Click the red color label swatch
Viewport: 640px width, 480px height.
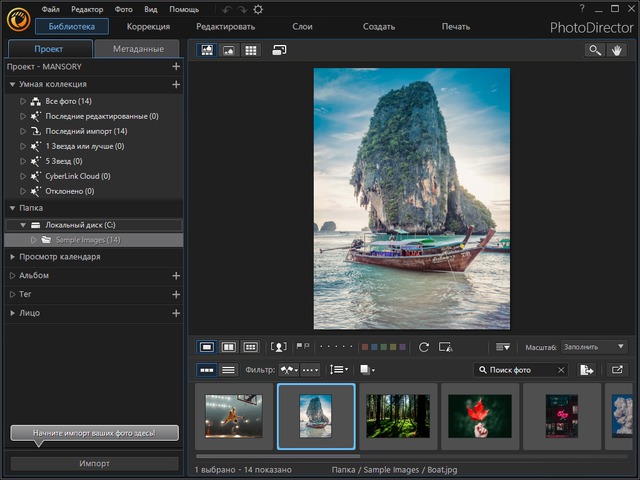(366, 347)
